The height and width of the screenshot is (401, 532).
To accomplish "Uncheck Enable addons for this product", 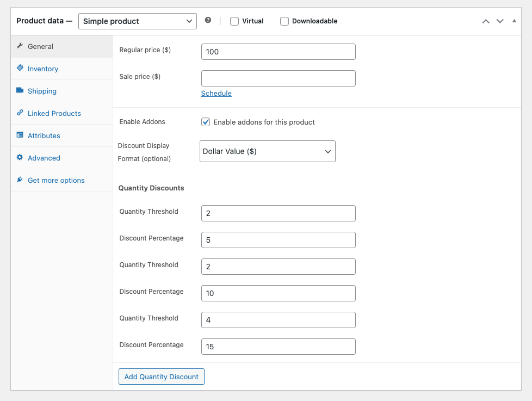I will 206,122.
